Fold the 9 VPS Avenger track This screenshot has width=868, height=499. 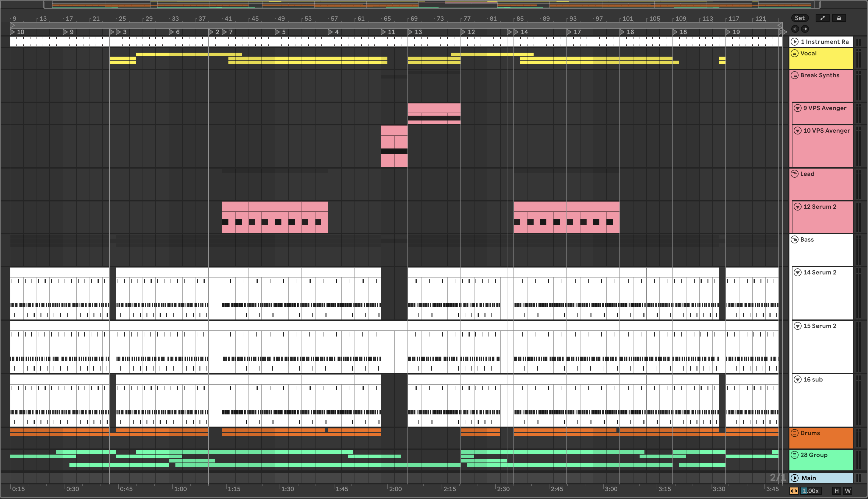(798, 108)
